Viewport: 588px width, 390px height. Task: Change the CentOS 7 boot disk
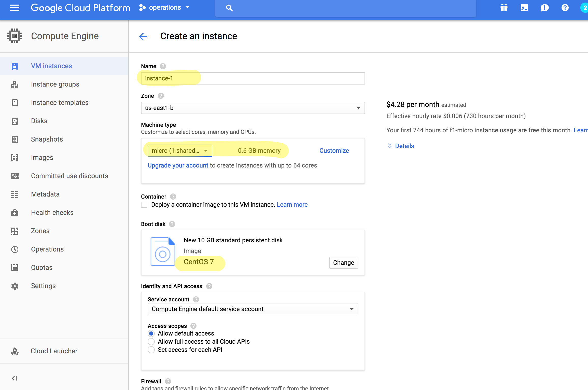[343, 262]
